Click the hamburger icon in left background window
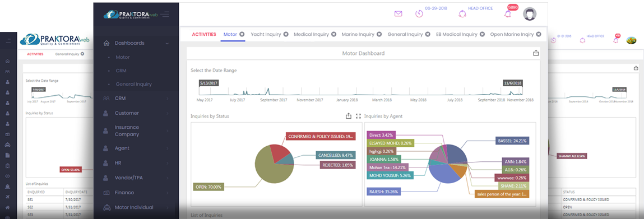Image resolution: width=644 pixels, height=219 pixels. tap(8, 40)
